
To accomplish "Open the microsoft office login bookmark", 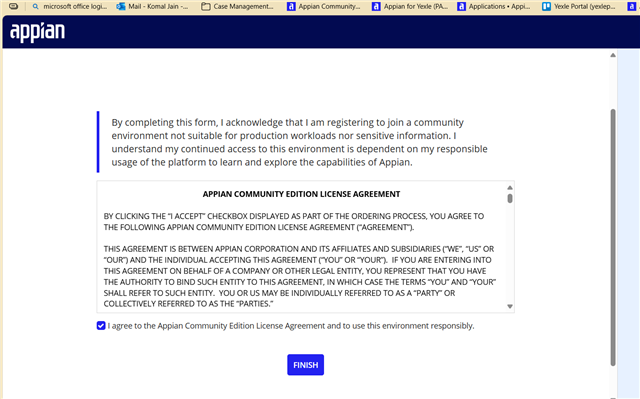I will (70, 7).
